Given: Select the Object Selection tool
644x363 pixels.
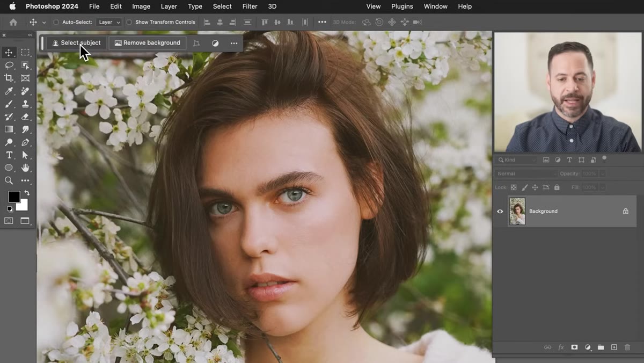Looking at the screenshot, I should tap(25, 66).
